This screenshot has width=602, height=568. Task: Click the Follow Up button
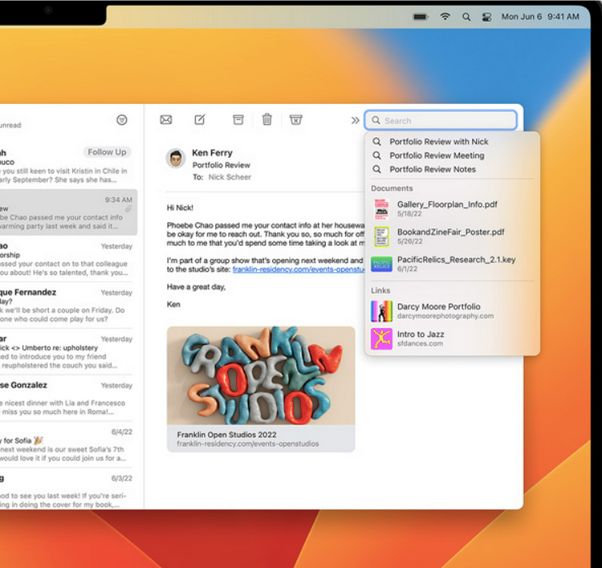click(x=107, y=152)
